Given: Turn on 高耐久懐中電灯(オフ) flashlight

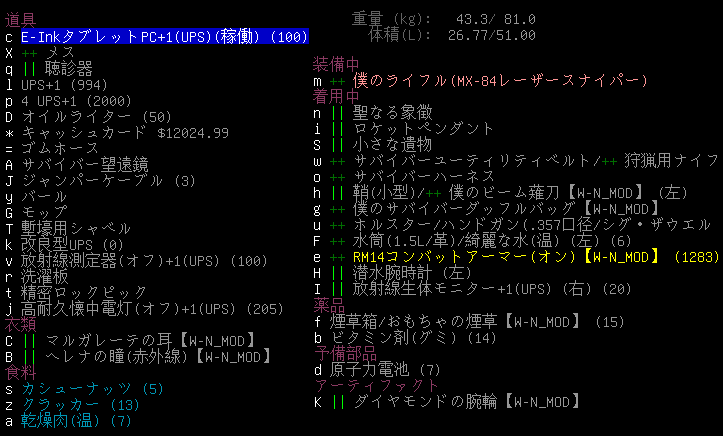Looking at the screenshot, I should coord(153,308).
